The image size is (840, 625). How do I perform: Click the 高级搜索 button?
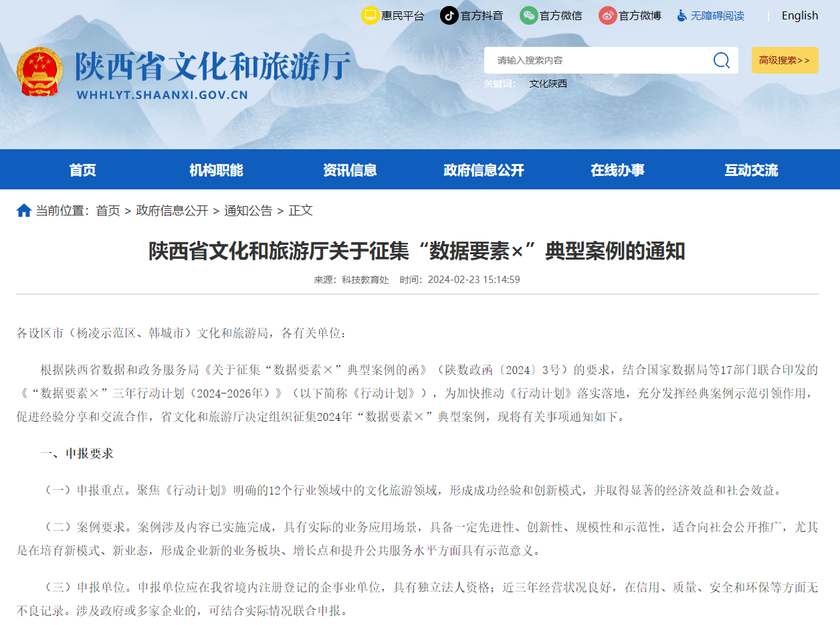coord(784,60)
